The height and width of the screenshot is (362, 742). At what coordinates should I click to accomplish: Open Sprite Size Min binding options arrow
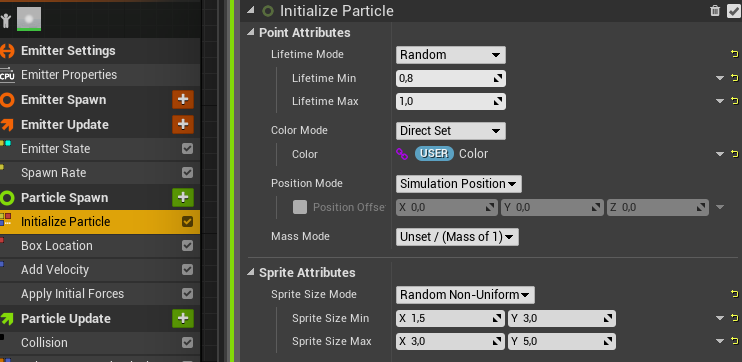point(720,318)
